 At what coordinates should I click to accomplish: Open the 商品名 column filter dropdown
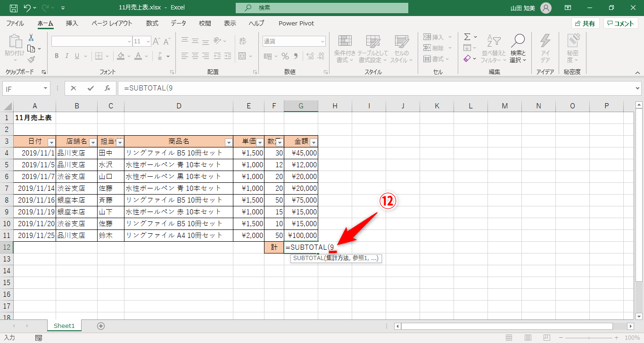click(229, 142)
